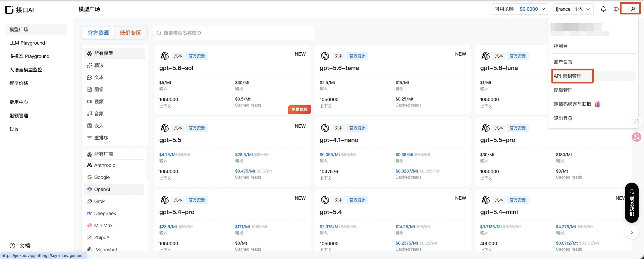Open 多模态 Playground in sidebar

click(x=36, y=56)
